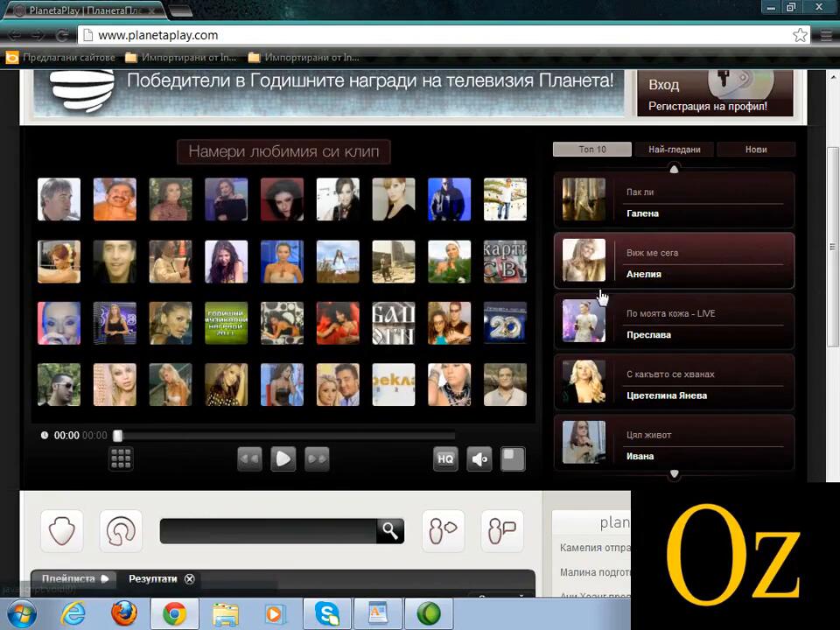Toggle HQ video quality
Image resolution: width=840 pixels, height=630 pixels.
coord(445,458)
